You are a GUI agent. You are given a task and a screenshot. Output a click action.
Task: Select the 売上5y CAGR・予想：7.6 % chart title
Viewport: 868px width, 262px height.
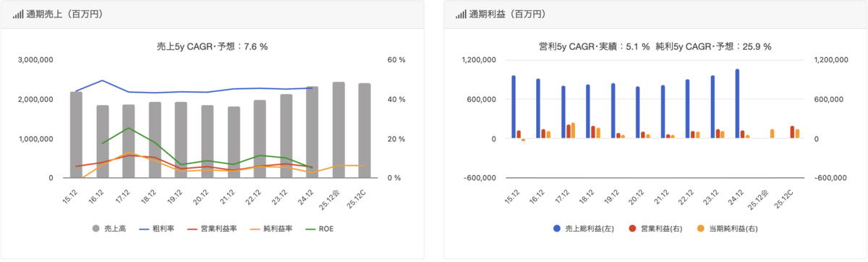[213, 46]
